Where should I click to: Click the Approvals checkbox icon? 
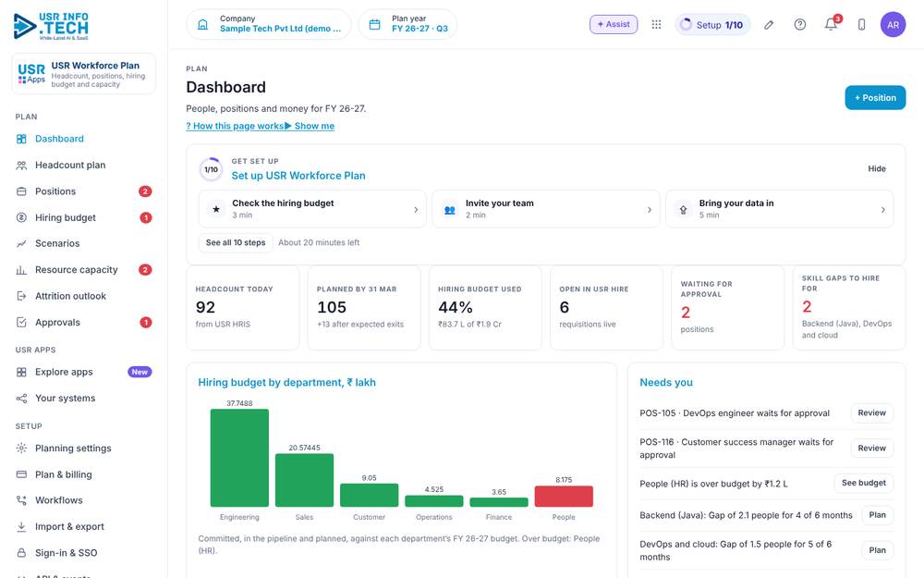tap(21, 322)
